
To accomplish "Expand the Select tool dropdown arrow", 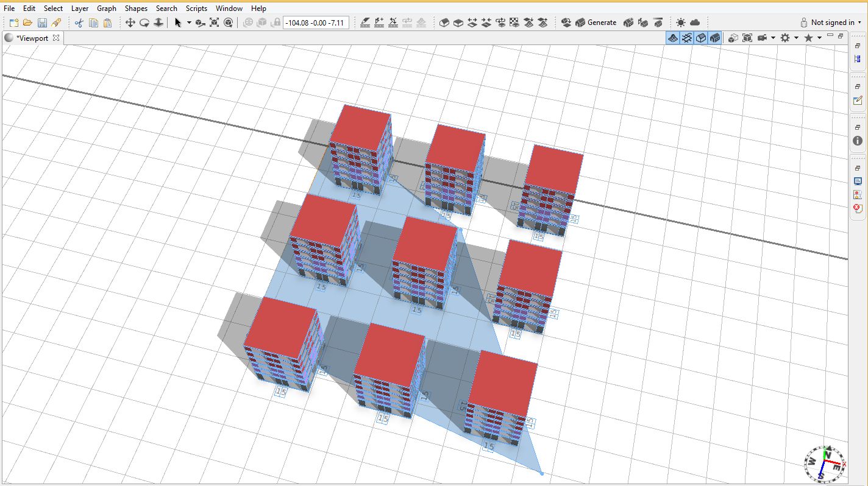I will click(x=189, y=23).
